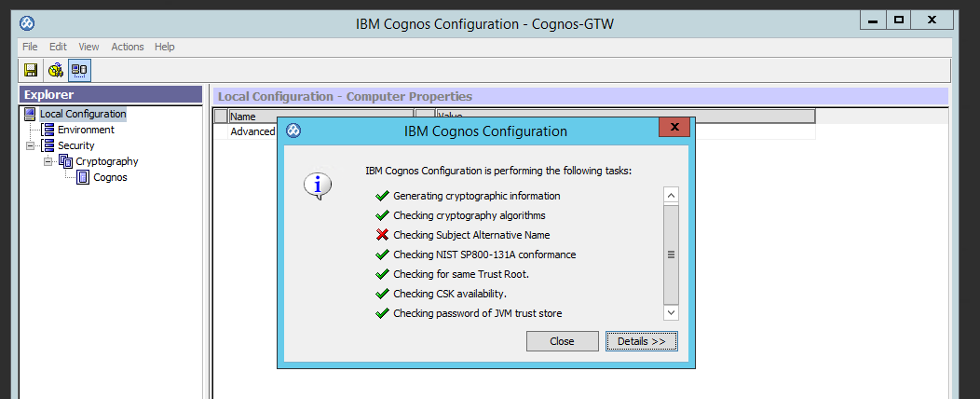Open the Help menu
Viewport: 980px width, 399px height.
pyautogui.click(x=164, y=47)
